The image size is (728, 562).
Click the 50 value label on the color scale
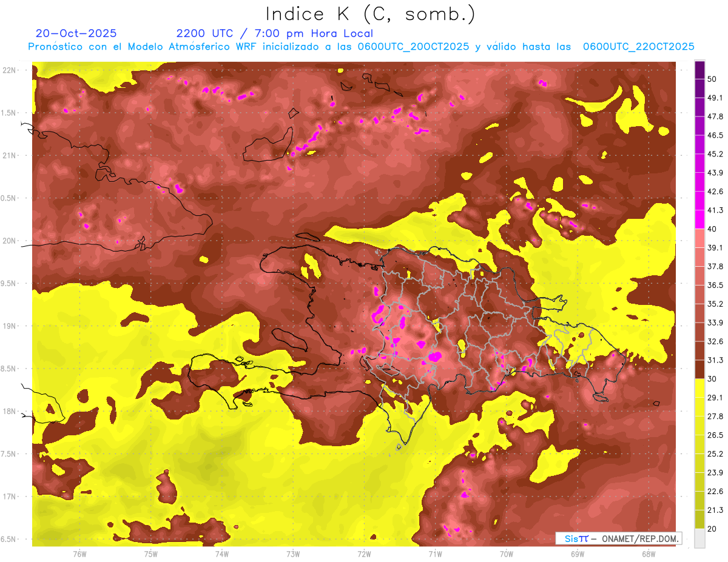click(712, 79)
